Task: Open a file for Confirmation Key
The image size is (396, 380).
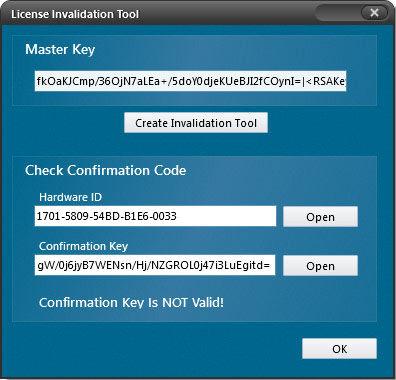Action: click(x=320, y=266)
